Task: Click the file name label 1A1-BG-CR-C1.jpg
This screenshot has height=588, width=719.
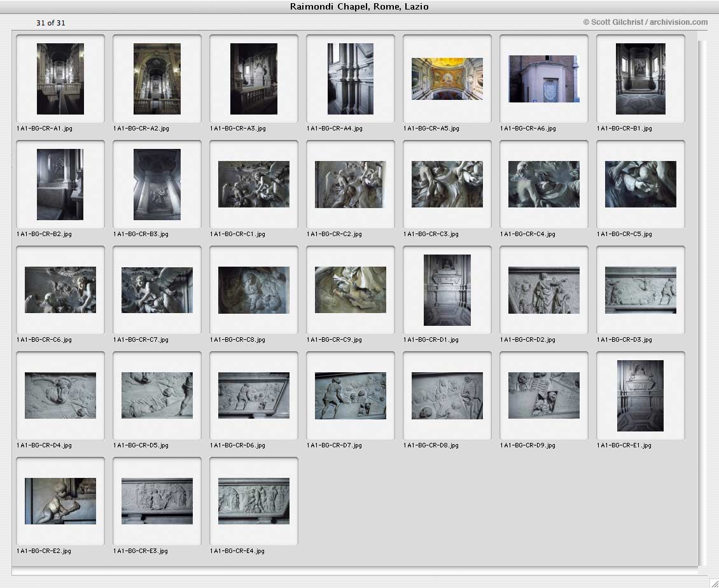Action: (x=237, y=234)
